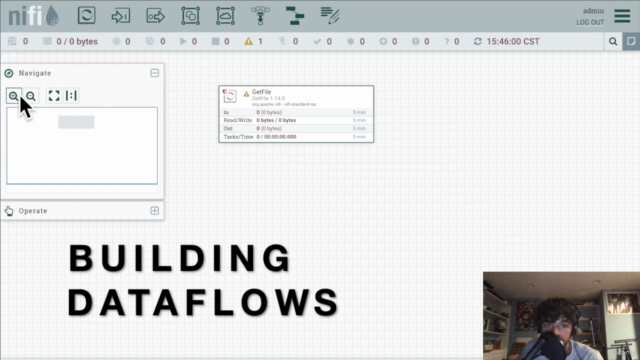
Task: Click the LOG OUT link
Action: (x=590, y=22)
